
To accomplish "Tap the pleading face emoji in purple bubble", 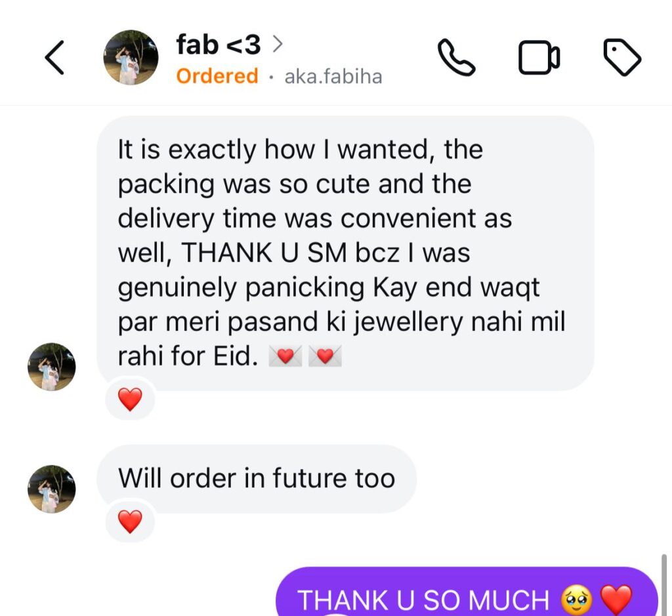I will click(x=577, y=600).
